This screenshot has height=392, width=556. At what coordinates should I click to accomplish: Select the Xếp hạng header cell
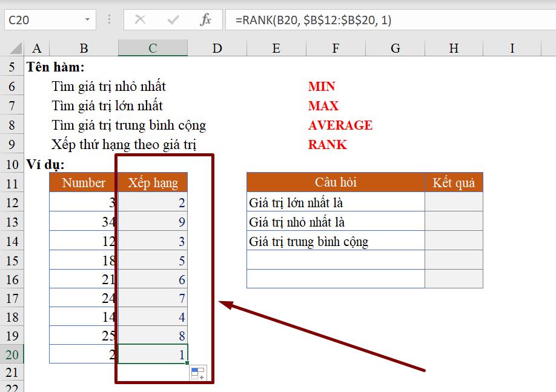[153, 182]
